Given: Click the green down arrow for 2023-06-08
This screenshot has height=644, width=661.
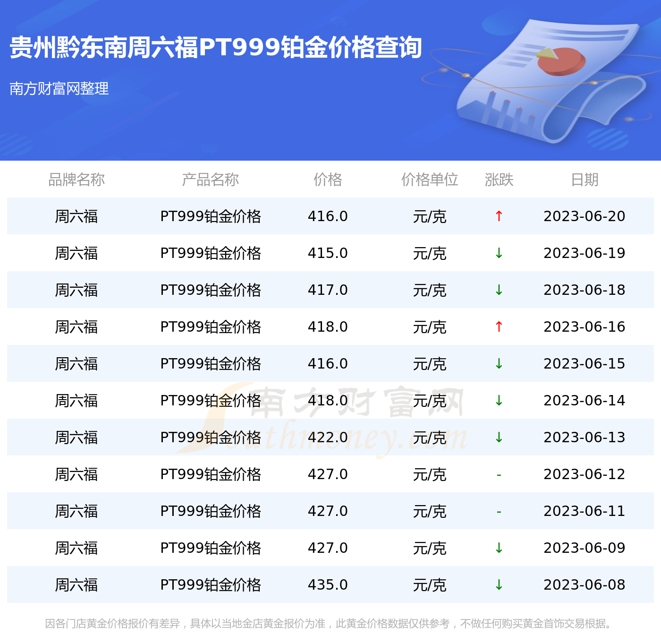Looking at the screenshot, I should point(499,584).
